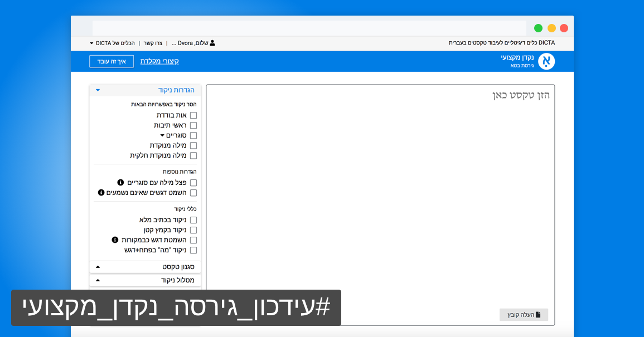Click the green window control button
The height and width of the screenshot is (337, 644).
538,28
